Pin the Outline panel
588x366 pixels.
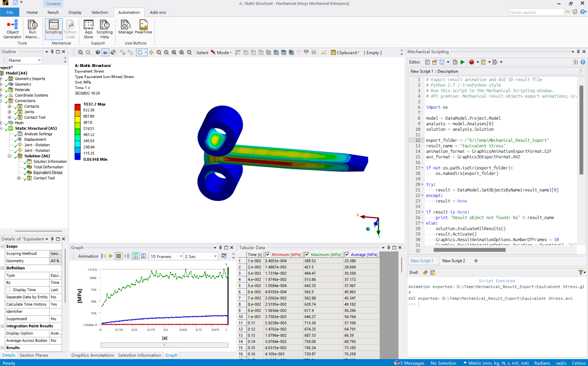[x=52, y=51]
